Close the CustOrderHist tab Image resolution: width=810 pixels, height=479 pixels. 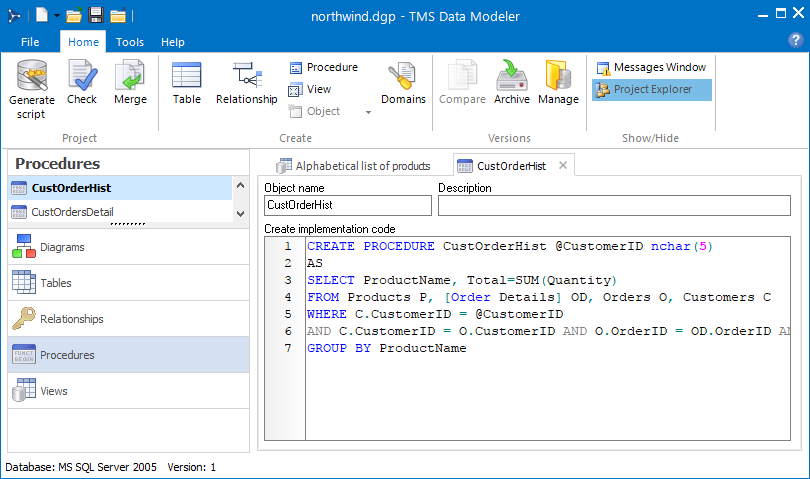pyautogui.click(x=563, y=166)
